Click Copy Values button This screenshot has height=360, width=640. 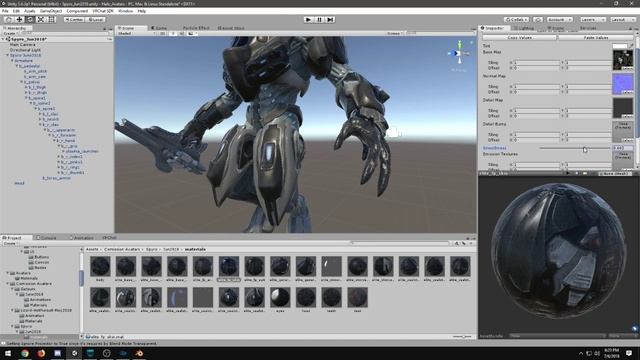pyautogui.click(x=519, y=38)
